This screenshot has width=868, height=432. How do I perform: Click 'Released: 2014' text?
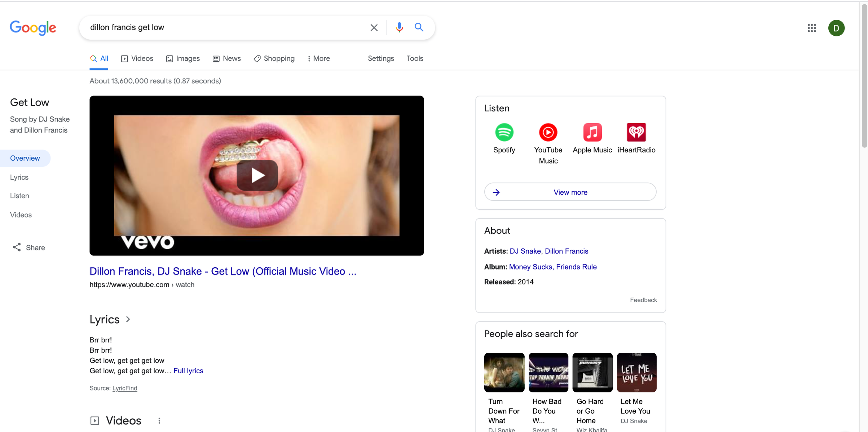(x=509, y=282)
